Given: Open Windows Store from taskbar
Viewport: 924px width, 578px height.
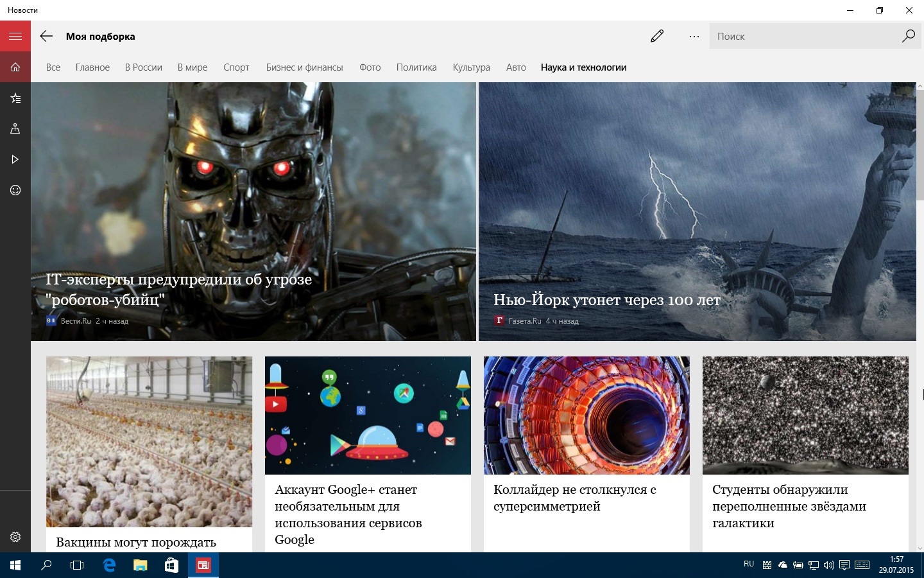Looking at the screenshot, I should [x=171, y=565].
